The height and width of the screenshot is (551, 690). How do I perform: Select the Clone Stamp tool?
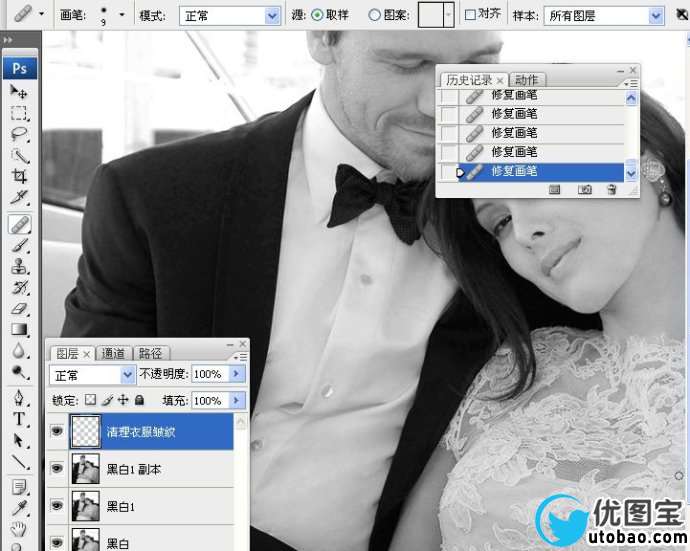click(18, 267)
